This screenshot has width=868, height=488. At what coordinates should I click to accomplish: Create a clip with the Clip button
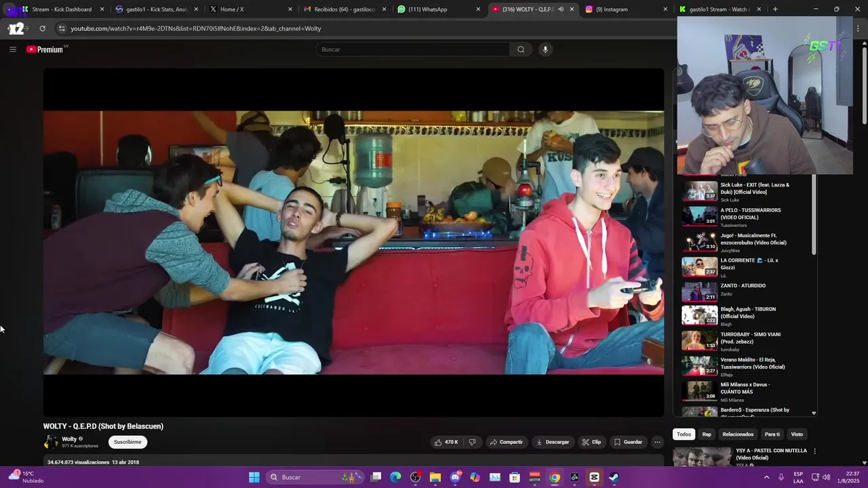591,442
